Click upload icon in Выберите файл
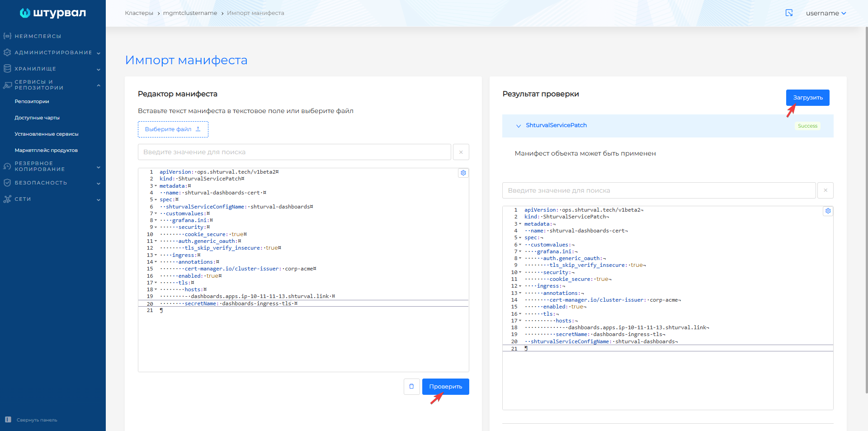Viewport: 868px width, 431px height. tap(198, 129)
